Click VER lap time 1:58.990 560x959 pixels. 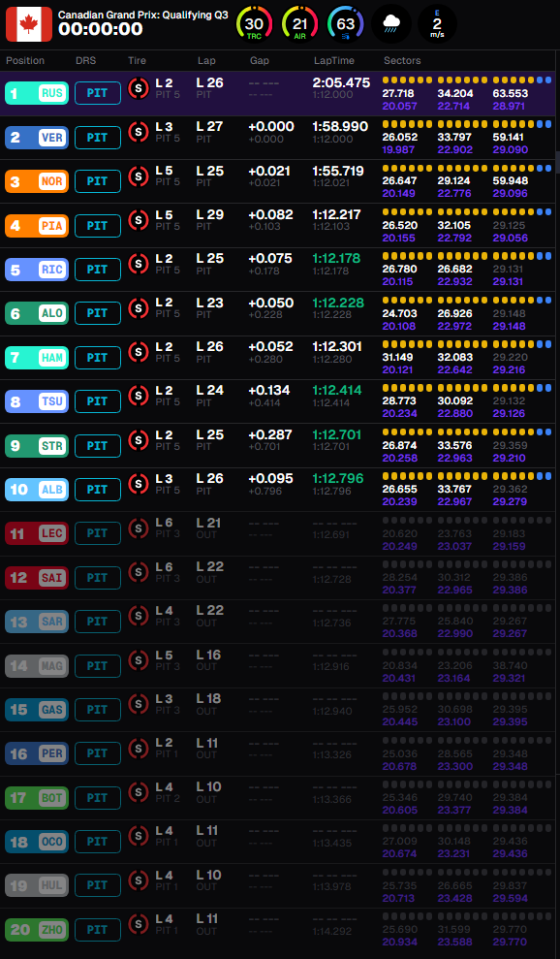click(x=340, y=127)
